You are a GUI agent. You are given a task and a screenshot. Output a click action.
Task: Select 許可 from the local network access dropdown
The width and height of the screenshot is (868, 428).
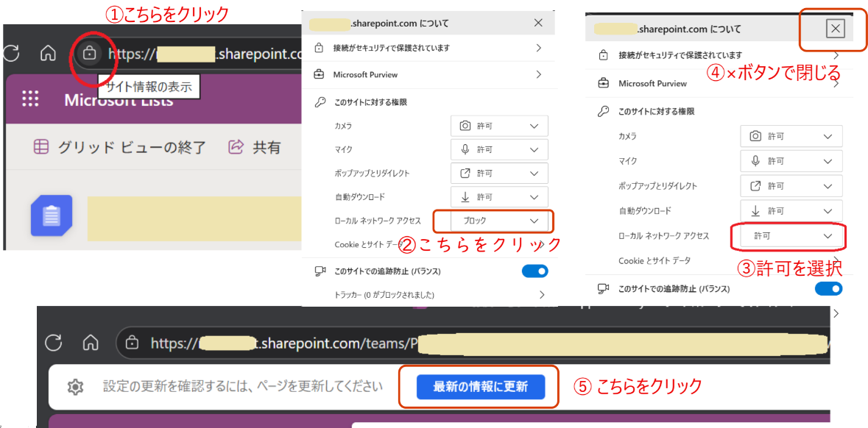[790, 236]
